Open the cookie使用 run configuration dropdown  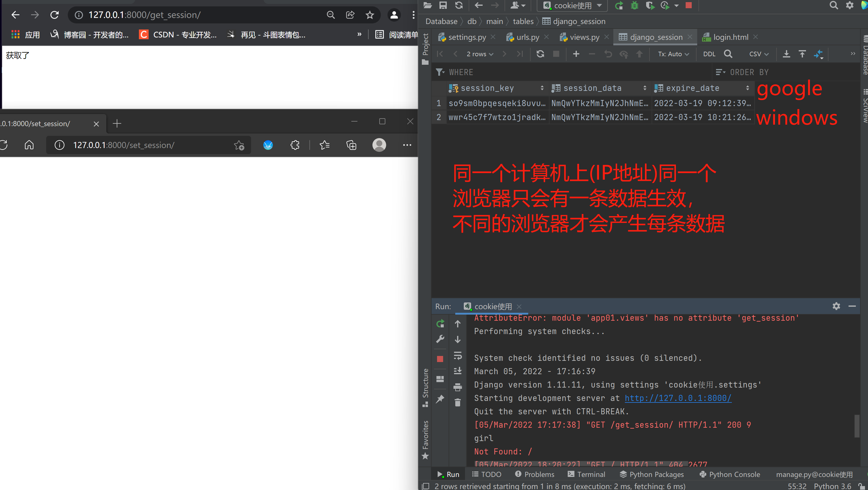(x=573, y=5)
